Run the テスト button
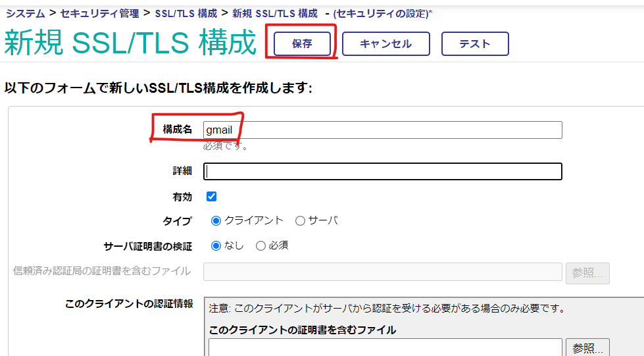 474,44
